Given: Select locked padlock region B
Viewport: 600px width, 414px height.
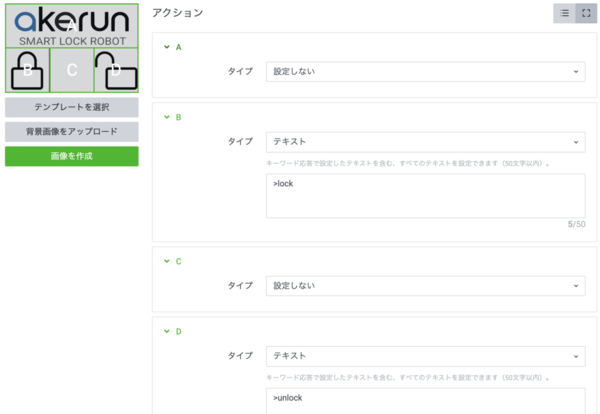Looking at the screenshot, I should tap(28, 70).
